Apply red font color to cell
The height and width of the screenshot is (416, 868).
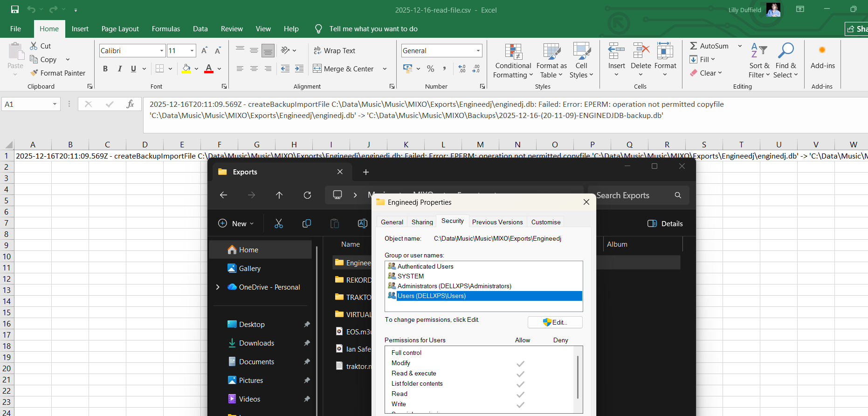point(209,69)
